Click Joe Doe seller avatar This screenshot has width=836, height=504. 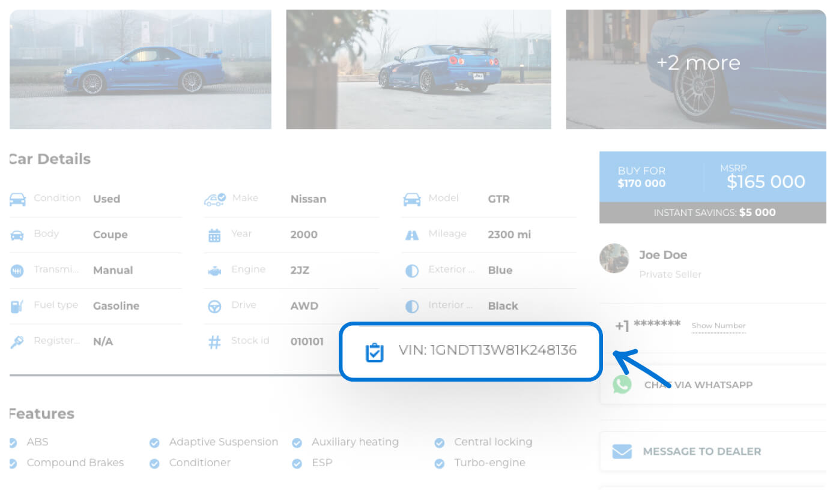click(614, 259)
